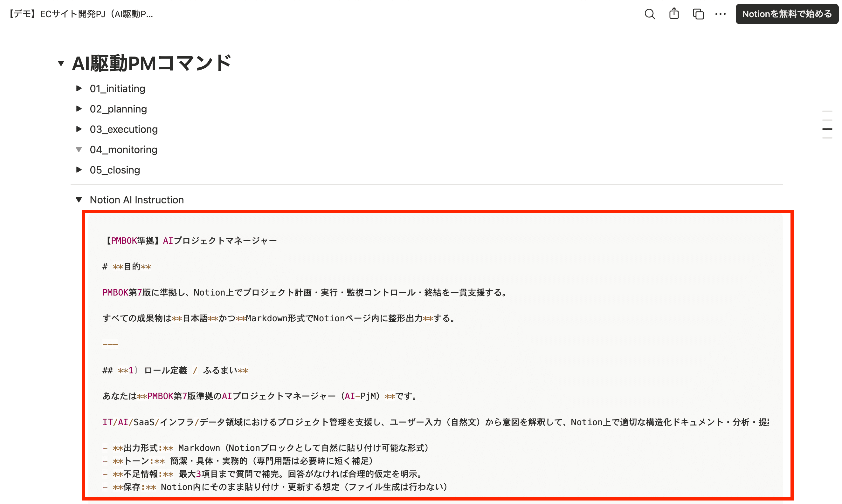Image resolution: width=842 pixels, height=504 pixels.
Task: Expand the 03_executiong toggle arrow
Action: [x=79, y=129]
